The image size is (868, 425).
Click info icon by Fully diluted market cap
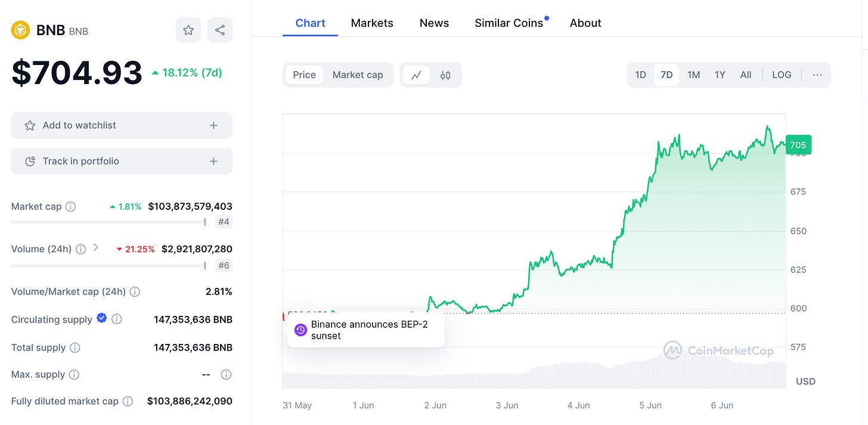tap(128, 402)
